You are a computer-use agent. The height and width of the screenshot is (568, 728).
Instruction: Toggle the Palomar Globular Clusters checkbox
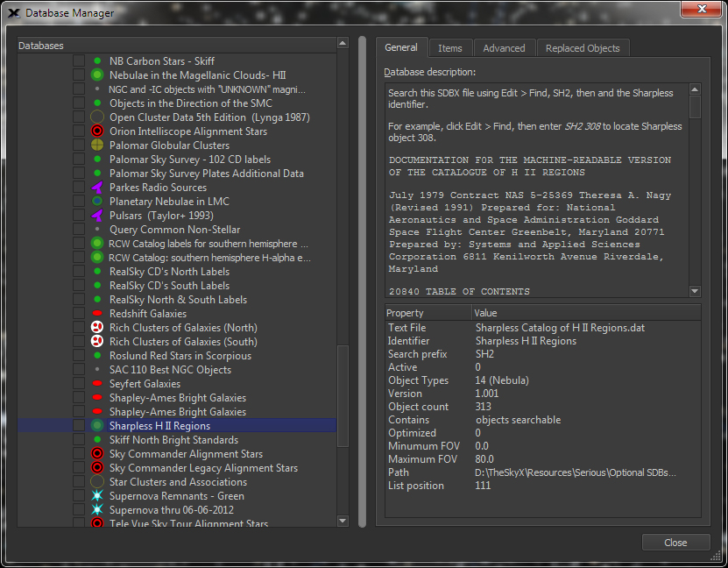[x=79, y=145]
